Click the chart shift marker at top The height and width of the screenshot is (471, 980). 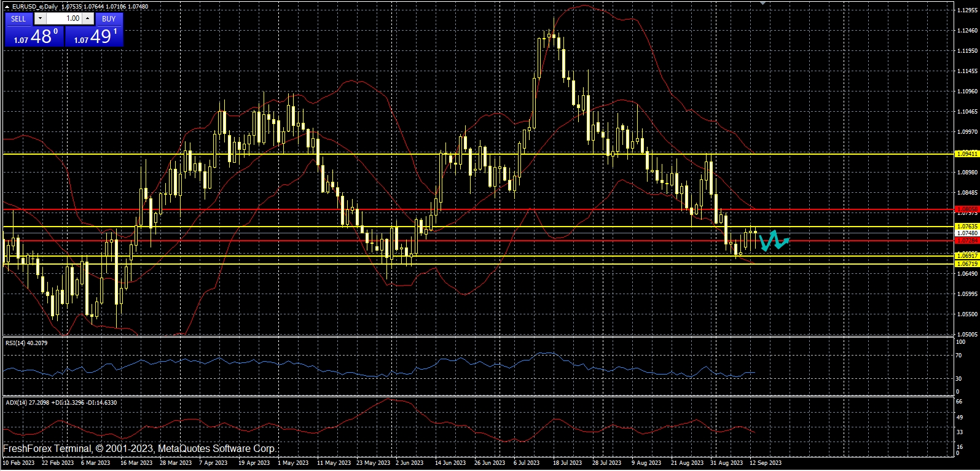pyautogui.click(x=762, y=3)
